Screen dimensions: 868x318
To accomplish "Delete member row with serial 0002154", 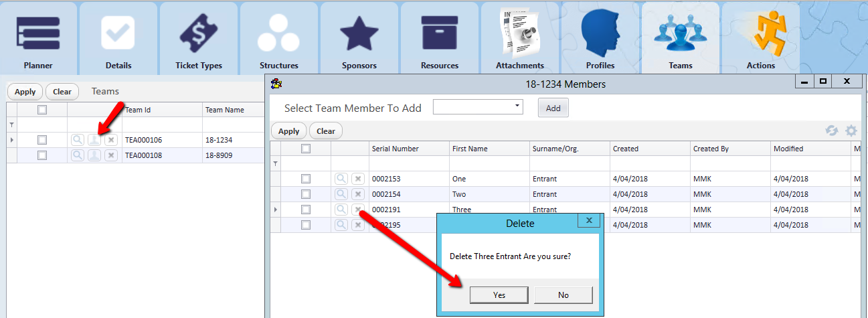I will (358, 194).
